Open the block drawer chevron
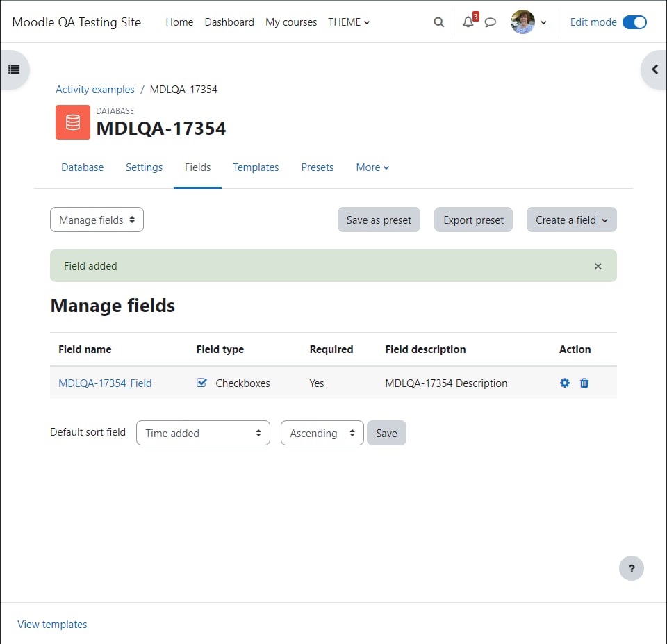 tap(655, 69)
